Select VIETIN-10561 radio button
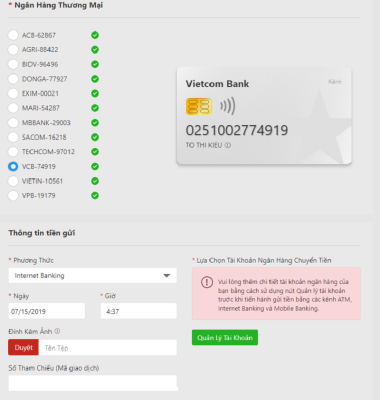 (13, 181)
